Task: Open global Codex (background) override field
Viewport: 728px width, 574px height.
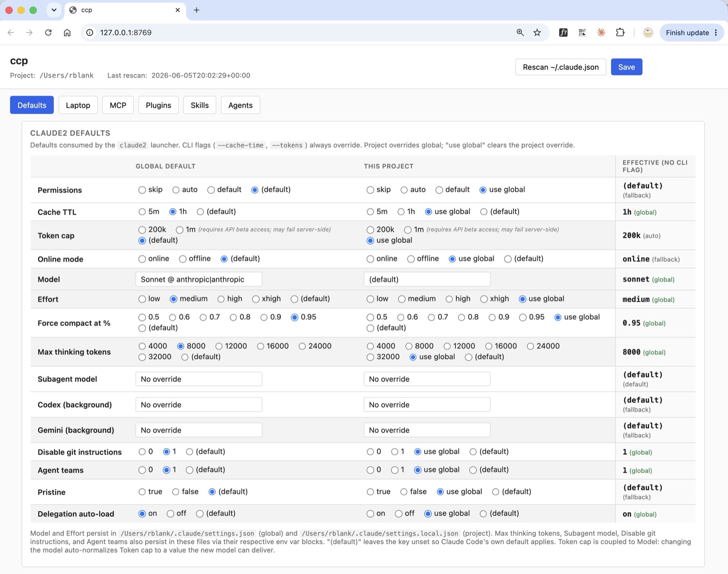Action: point(199,405)
